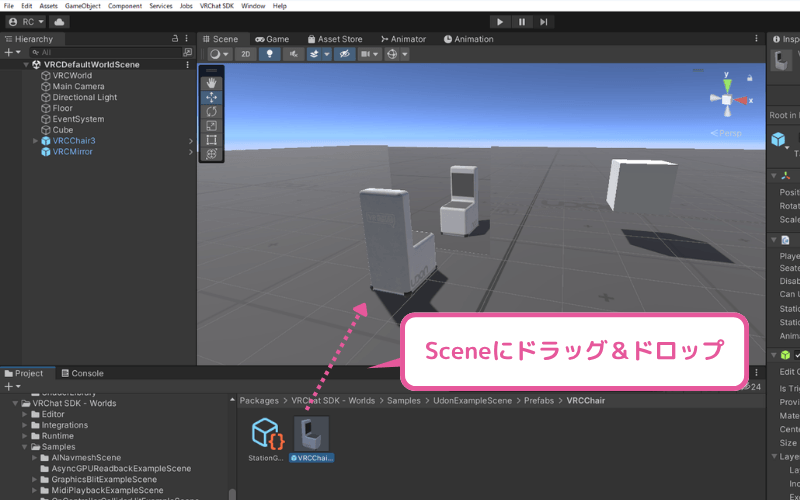Open shading draw mode dropdown

pyautogui.click(x=220, y=54)
